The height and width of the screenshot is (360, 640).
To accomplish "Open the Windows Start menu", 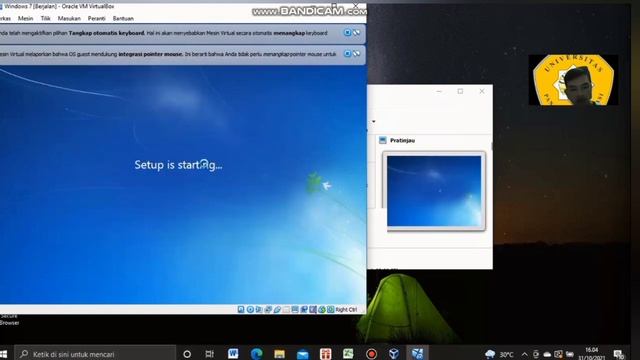I will (x=4, y=354).
